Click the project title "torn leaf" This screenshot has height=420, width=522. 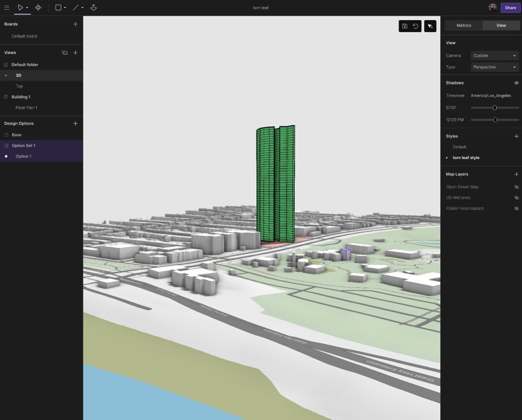pyautogui.click(x=260, y=8)
